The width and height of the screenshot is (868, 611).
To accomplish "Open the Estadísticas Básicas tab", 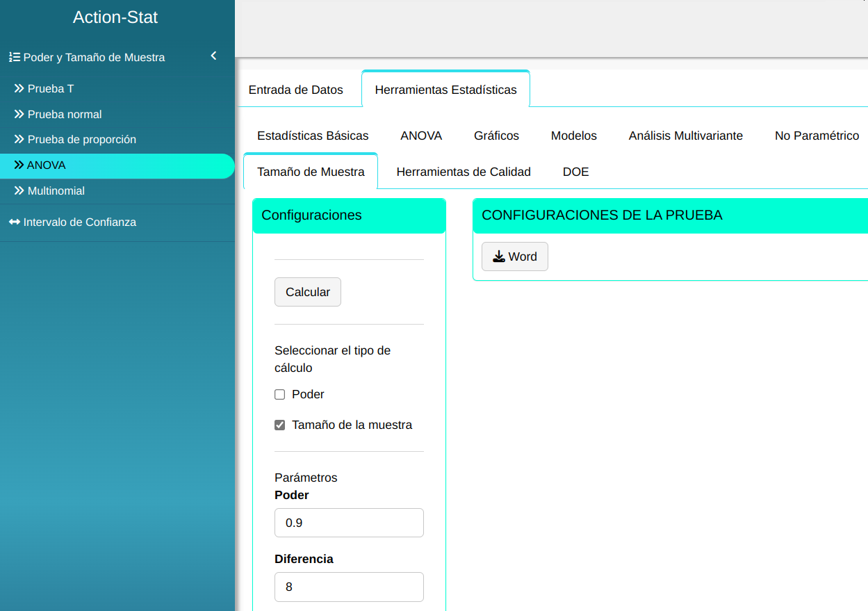I will pyautogui.click(x=313, y=136).
